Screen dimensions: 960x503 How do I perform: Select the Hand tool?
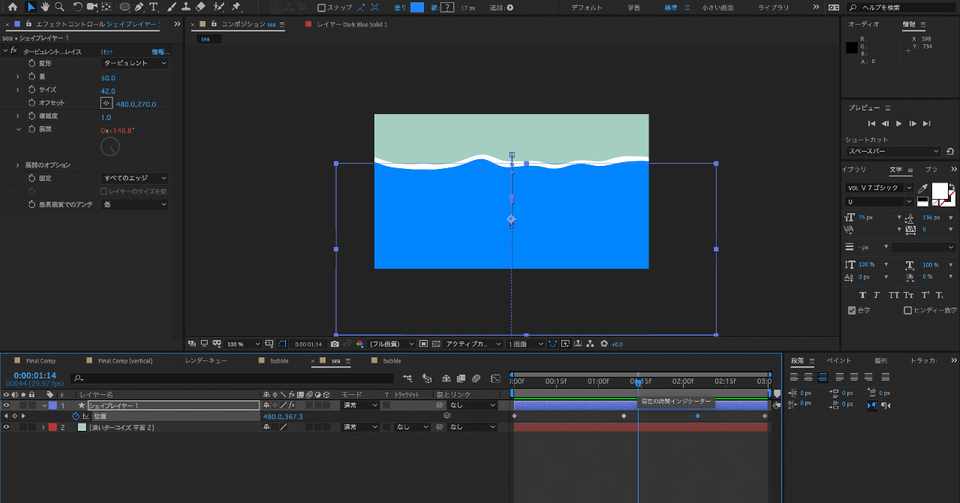coord(45,7)
